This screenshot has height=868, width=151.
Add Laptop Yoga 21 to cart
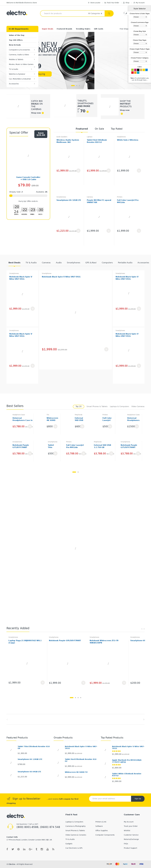coord(43,683)
